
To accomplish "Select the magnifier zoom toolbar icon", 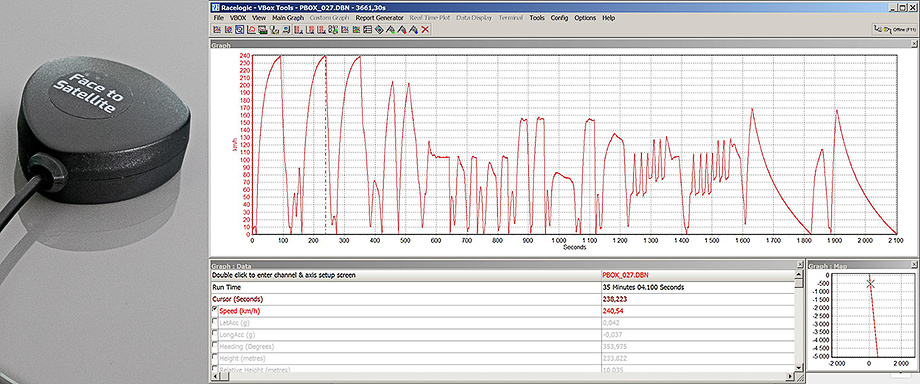I will point(239,29).
